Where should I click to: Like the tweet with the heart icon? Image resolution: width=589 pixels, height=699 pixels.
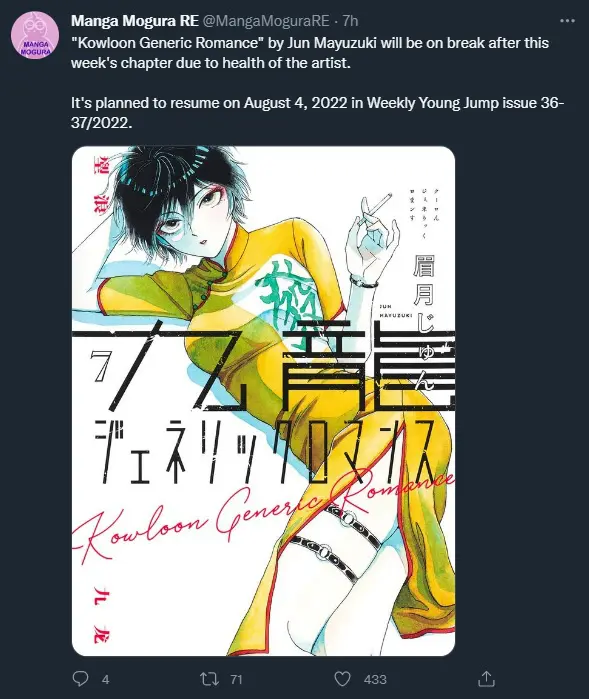342,679
